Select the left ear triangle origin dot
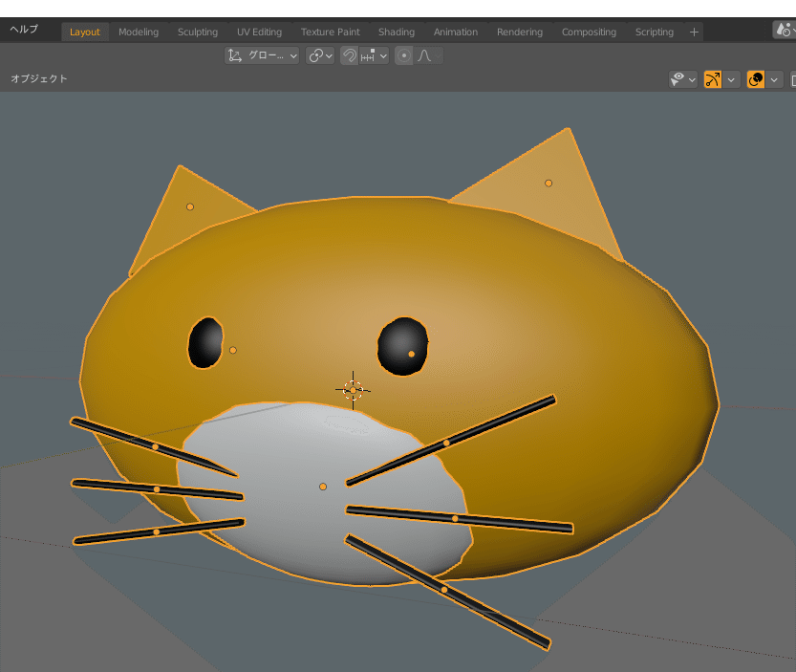The width and height of the screenshot is (796, 672). click(x=190, y=206)
